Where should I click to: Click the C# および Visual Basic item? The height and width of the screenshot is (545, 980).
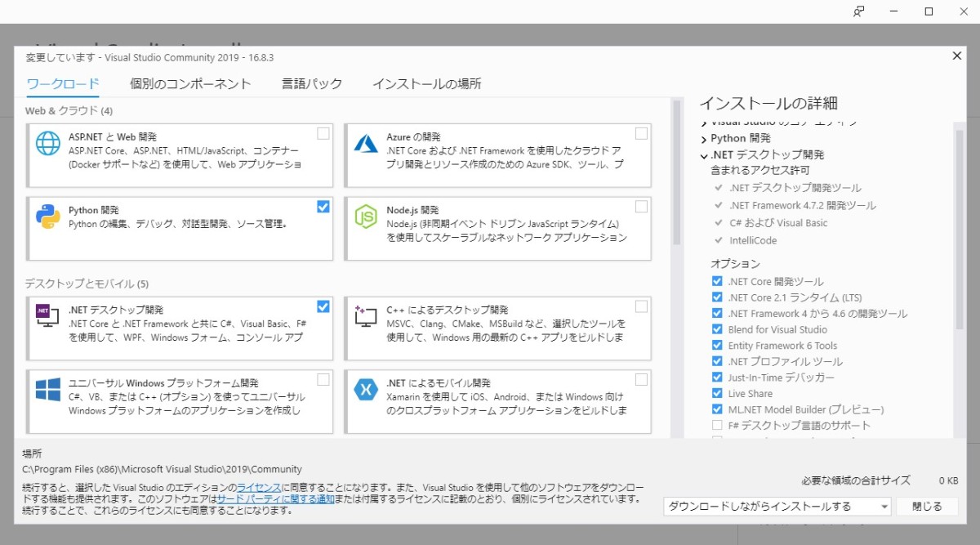click(777, 223)
